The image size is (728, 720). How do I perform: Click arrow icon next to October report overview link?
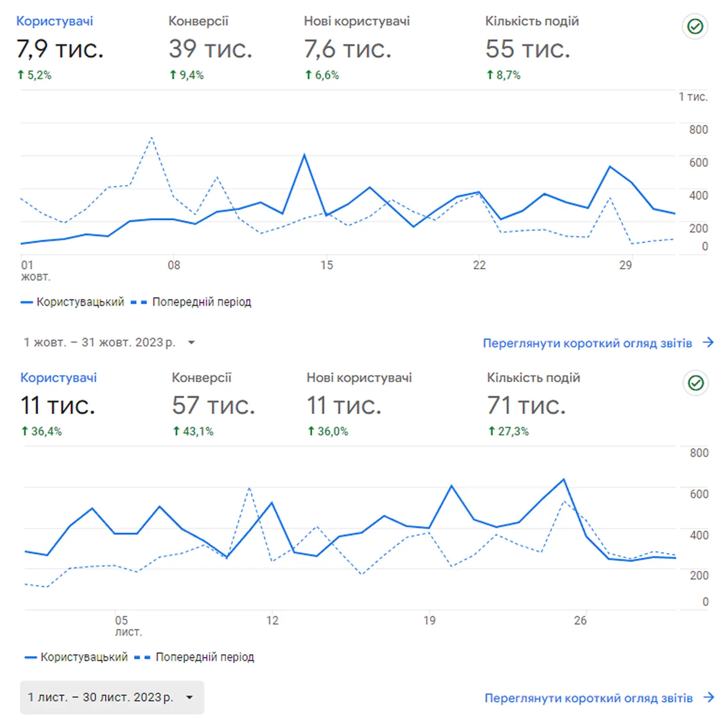[x=708, y=343]
